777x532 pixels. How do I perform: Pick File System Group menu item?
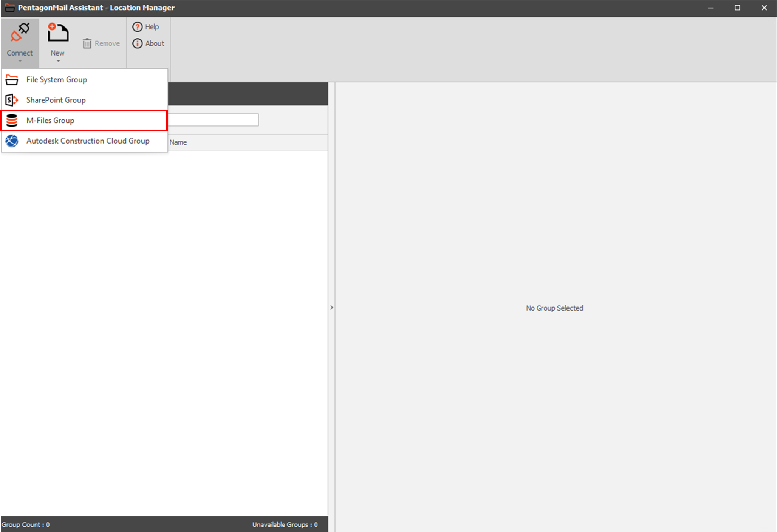tap(57, 80)
